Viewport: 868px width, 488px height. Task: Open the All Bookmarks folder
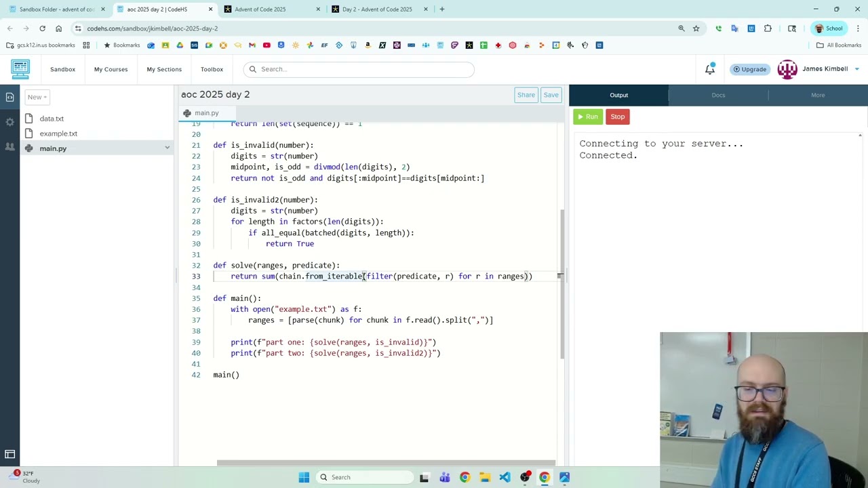[x=838, y=45]
